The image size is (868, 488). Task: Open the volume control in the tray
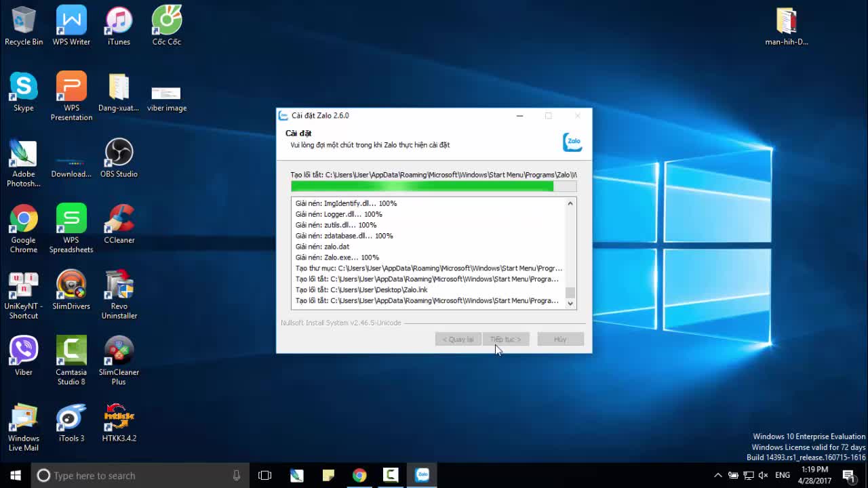(x=763, y=475)
